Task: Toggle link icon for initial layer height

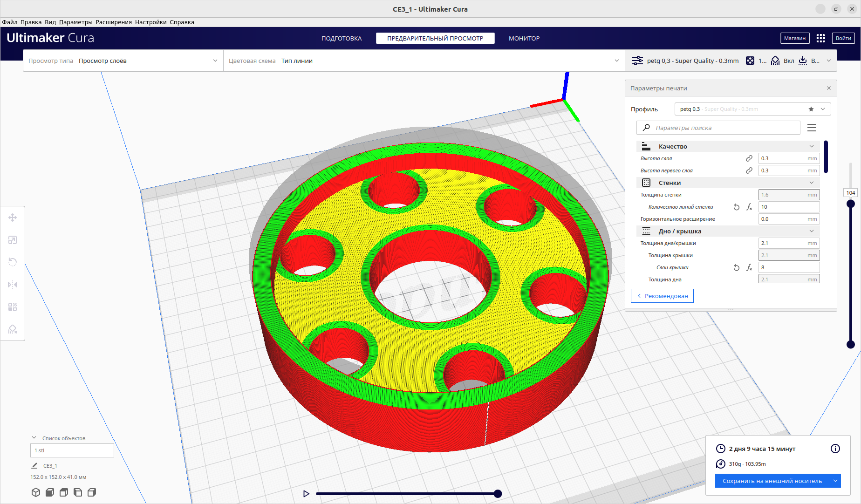Action: (x=749, y=170)
